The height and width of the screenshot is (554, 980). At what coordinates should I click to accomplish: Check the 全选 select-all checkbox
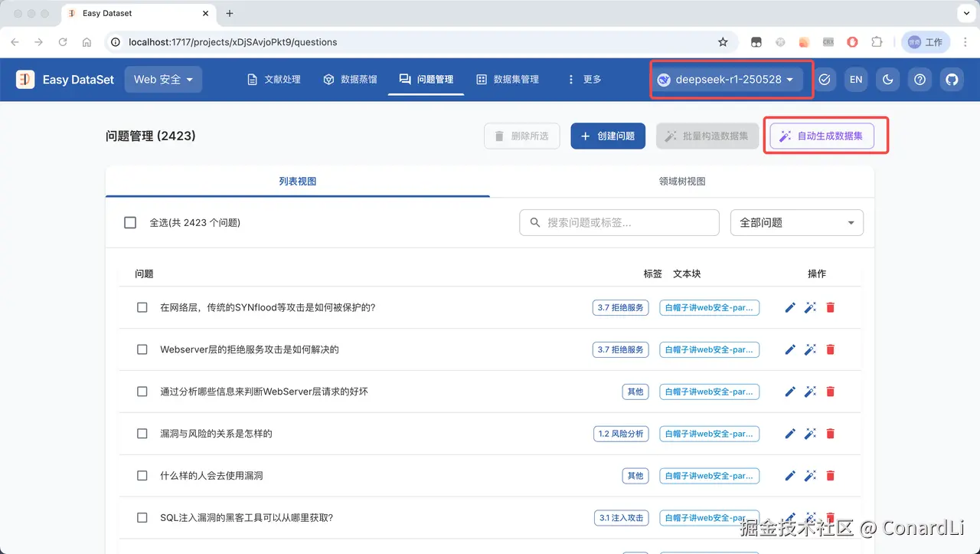[x=130, y=222]
